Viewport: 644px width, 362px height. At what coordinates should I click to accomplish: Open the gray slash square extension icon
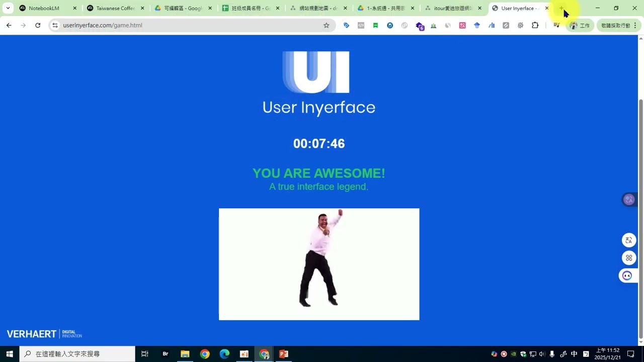(506, 25)
